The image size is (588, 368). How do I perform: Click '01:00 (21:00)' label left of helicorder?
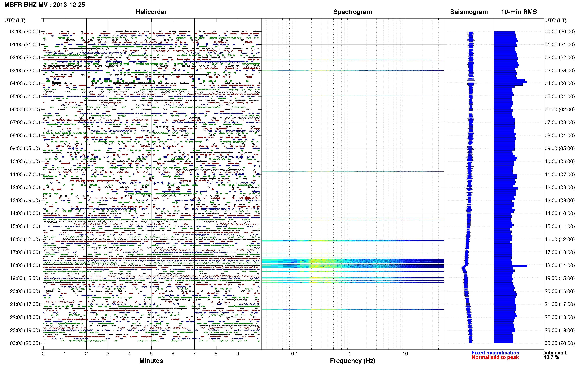tap(25, 44)
